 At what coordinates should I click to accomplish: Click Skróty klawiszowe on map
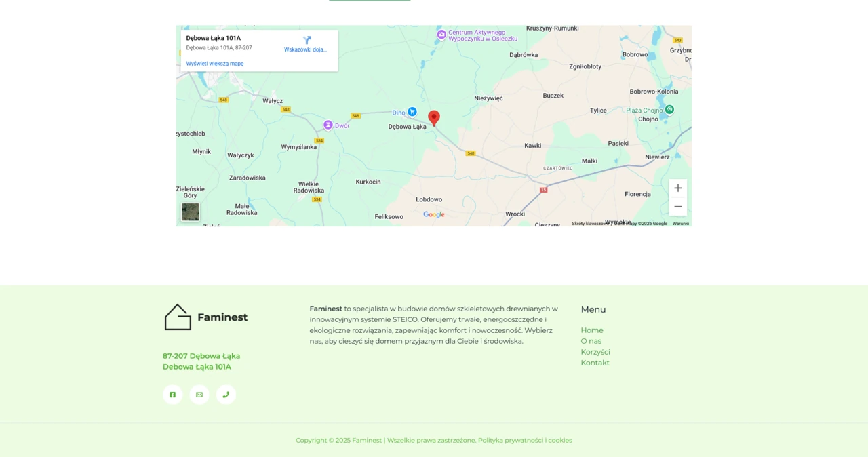(589, 224)
